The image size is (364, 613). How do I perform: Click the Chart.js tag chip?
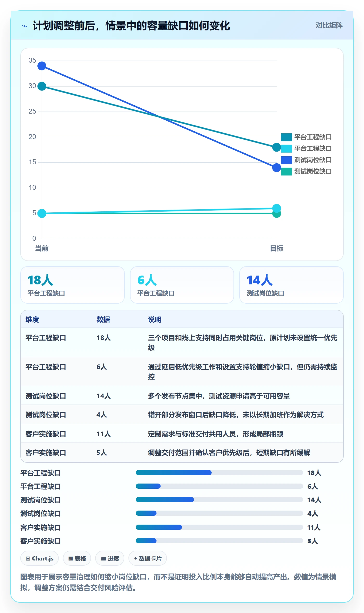click(x=40, y=558)
